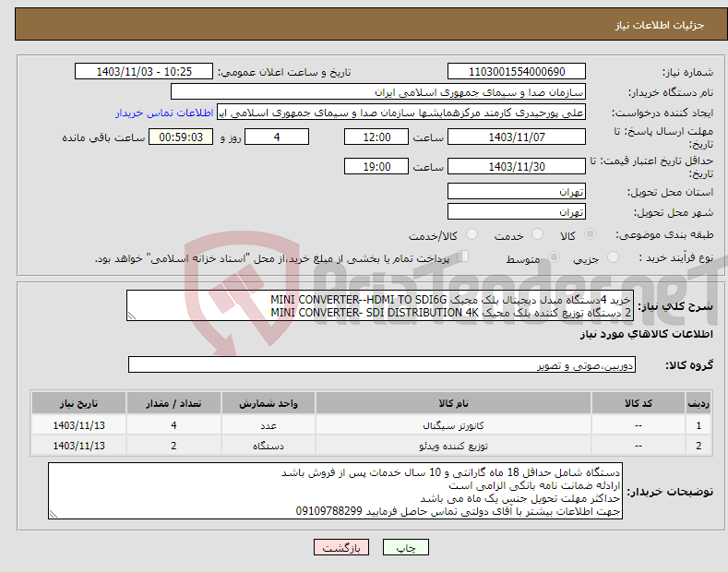
Task: Toggle the treasury bonds payment checkbox
Action: (x=463, y=256)
